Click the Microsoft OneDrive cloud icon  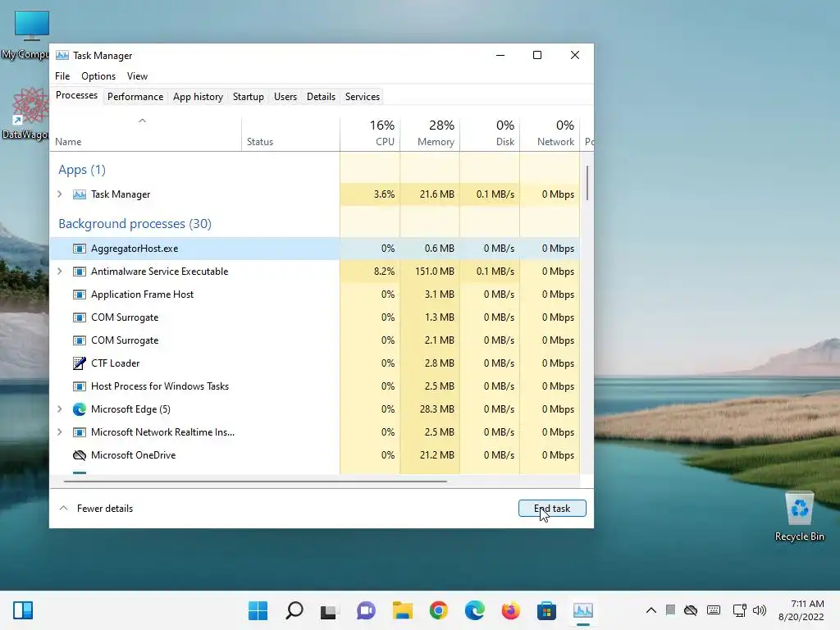pyautogui.click(x=80, y=455)
